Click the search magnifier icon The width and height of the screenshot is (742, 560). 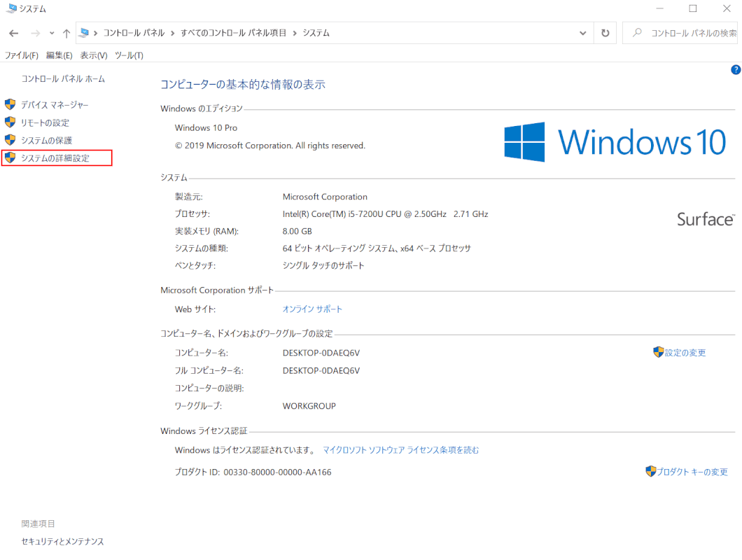click(638, 33)
